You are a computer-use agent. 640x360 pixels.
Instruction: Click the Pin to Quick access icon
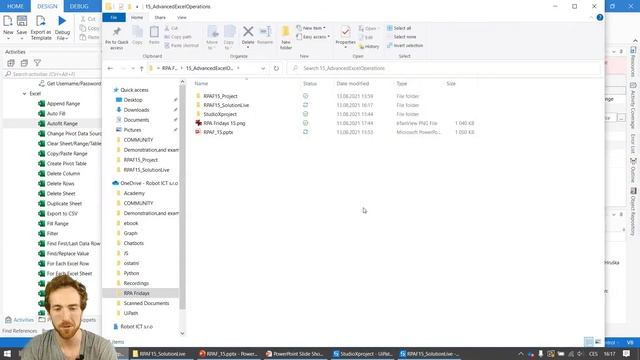[x=117, y=38]
